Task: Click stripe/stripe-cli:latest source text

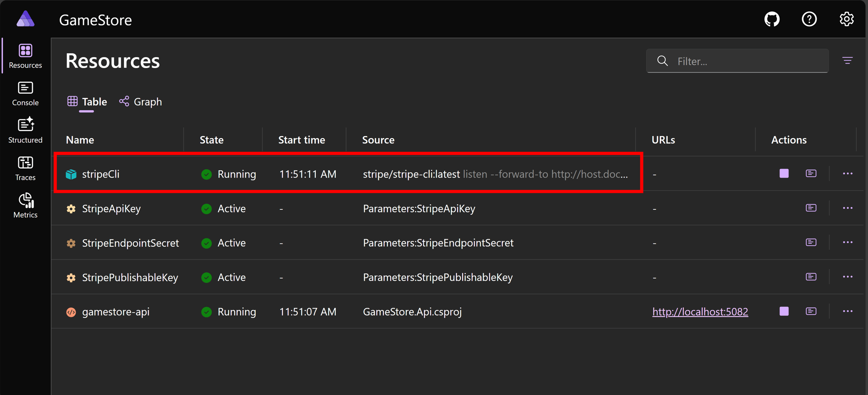Action: click(411, 174)
